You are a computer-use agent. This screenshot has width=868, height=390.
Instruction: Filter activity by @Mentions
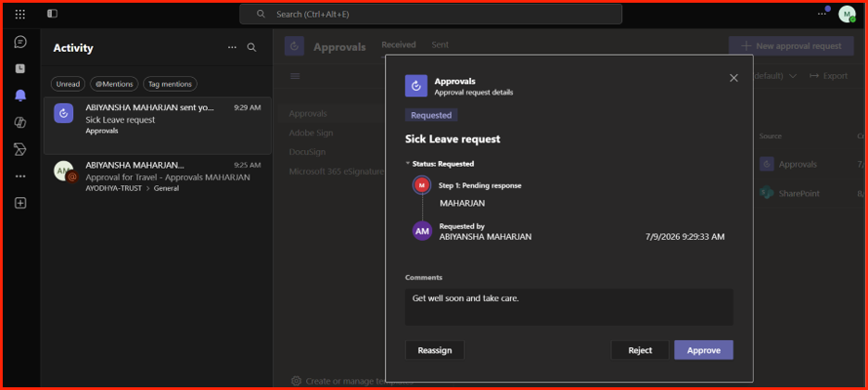pos(114,84)
